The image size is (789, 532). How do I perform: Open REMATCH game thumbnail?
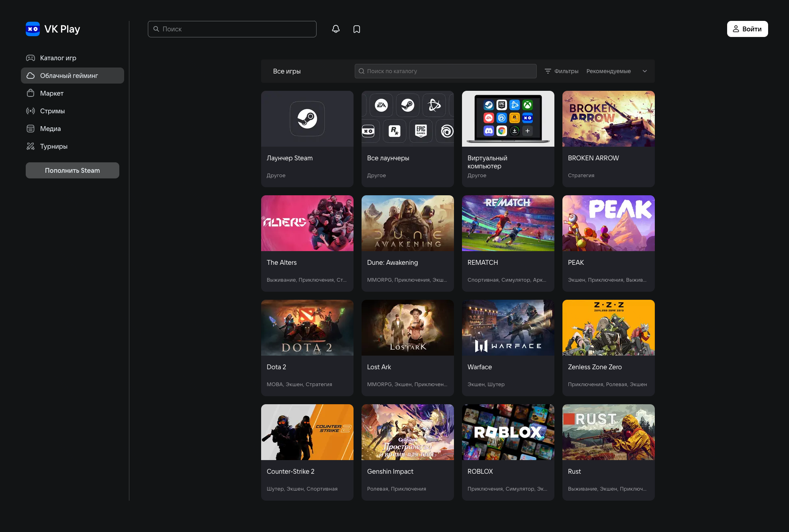pos(508,223)
